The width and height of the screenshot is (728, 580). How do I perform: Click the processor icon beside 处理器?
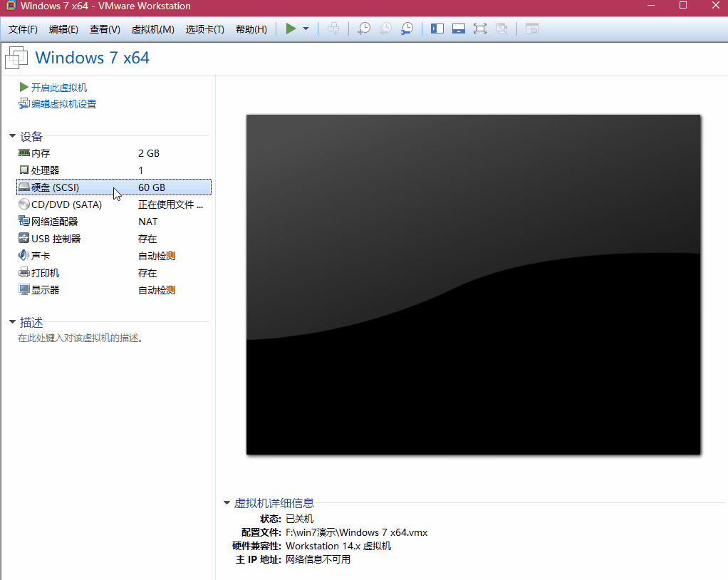click(x=24, y=170)
